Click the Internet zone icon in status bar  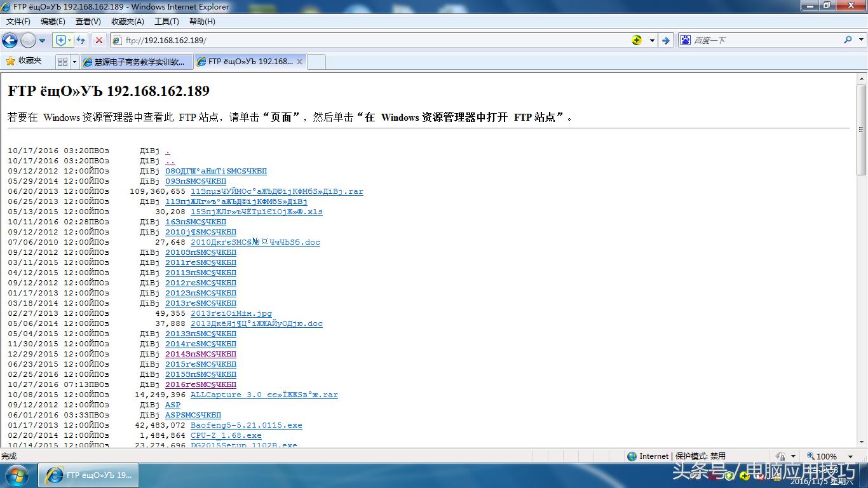[632, 456]
